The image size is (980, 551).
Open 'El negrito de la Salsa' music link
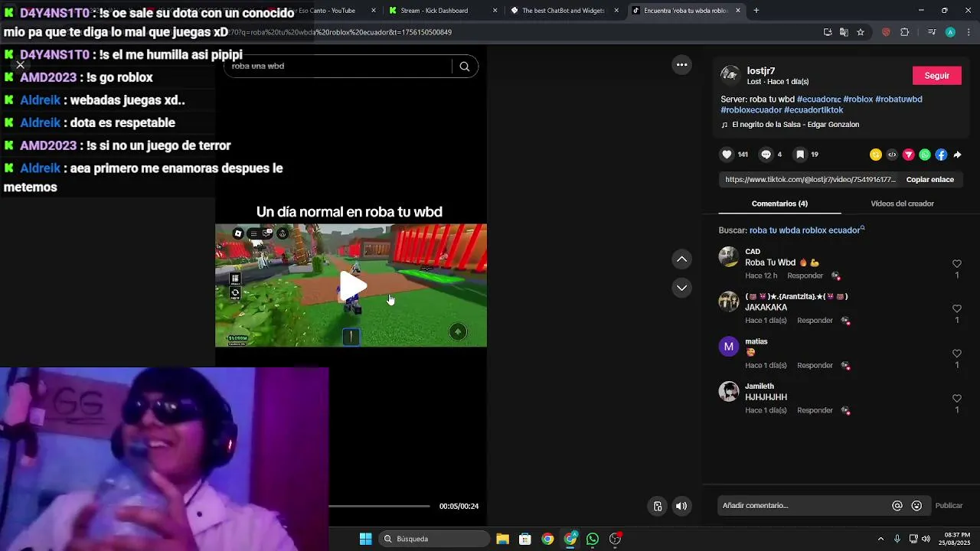coord(795,125)
